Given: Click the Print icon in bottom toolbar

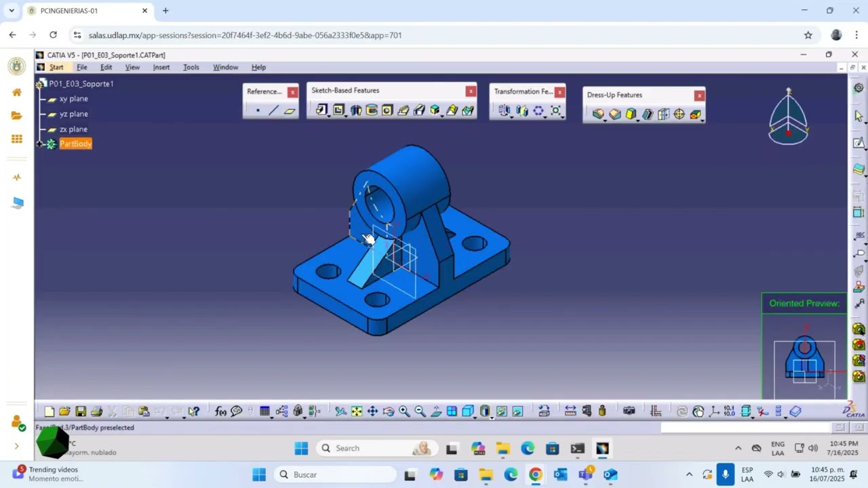Looking at the screenshot, I should pos(96,411).
